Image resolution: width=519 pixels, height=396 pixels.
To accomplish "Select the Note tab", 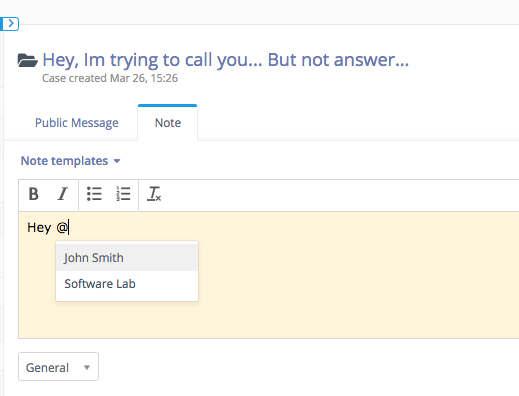I will [168, 123].
